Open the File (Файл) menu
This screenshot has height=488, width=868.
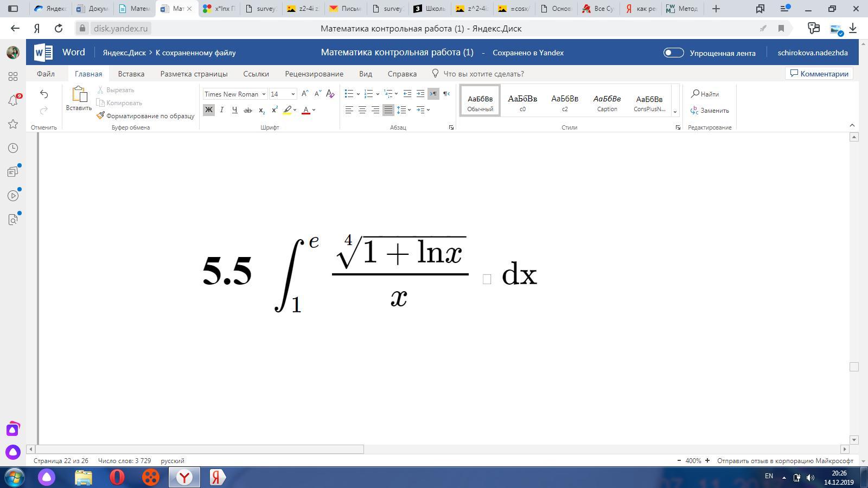pyautogui.click(x=46, y=74)
